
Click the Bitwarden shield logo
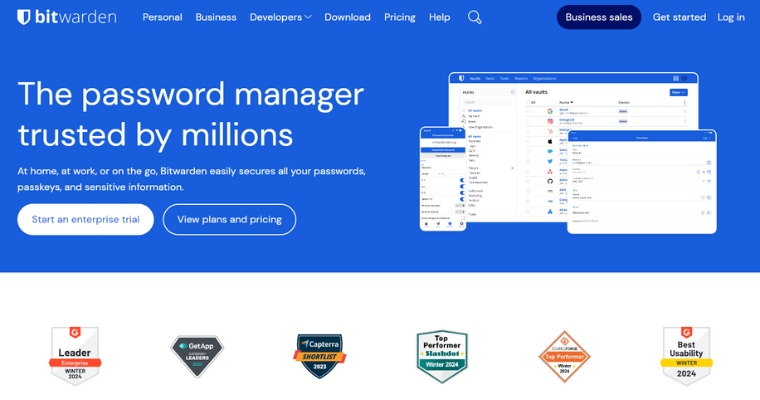tap(24, 17)
